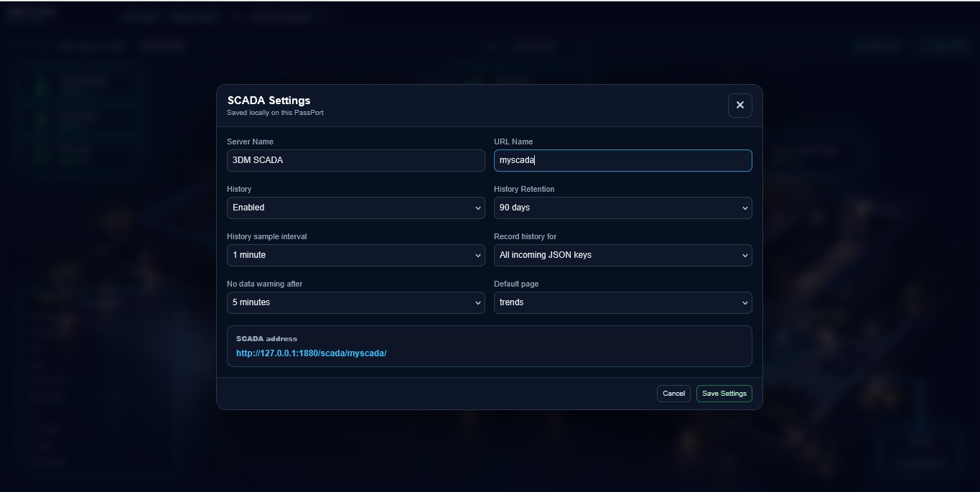Close the SCADA Settings dialog with X
The image size is (980, 492).
click(739, 105)
